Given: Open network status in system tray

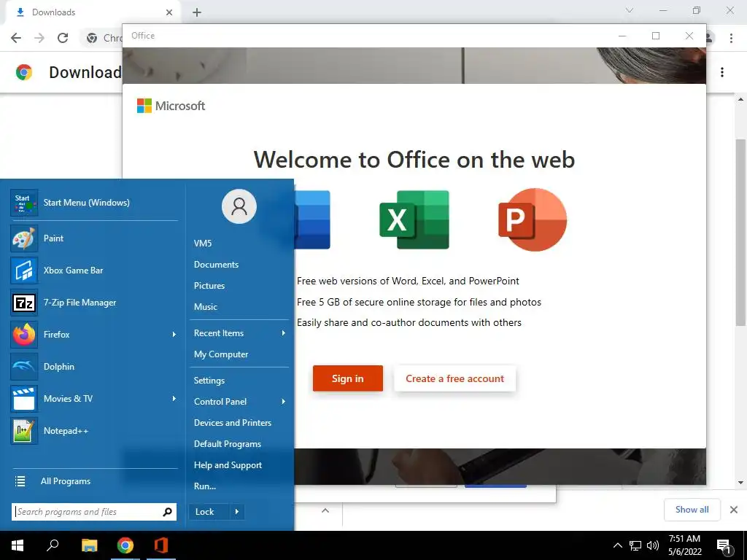Looking at the screenshot, I should tap(635, 545).
